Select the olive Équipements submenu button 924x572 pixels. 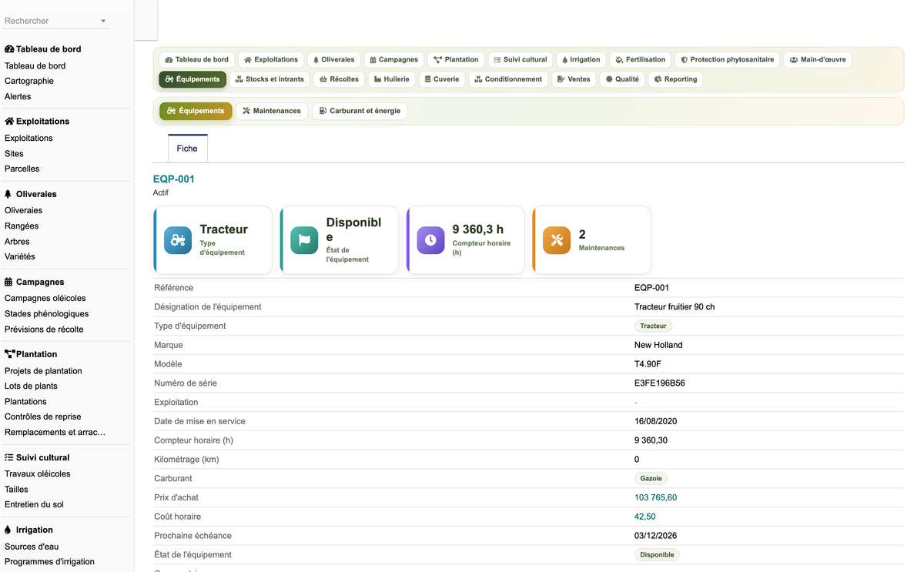(196, 111)
